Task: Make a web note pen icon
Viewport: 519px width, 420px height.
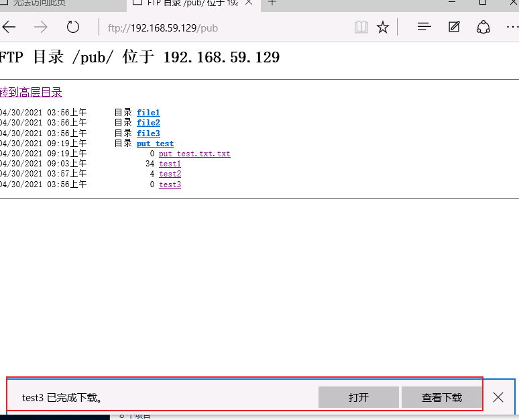Action: (x=454, y=26)
